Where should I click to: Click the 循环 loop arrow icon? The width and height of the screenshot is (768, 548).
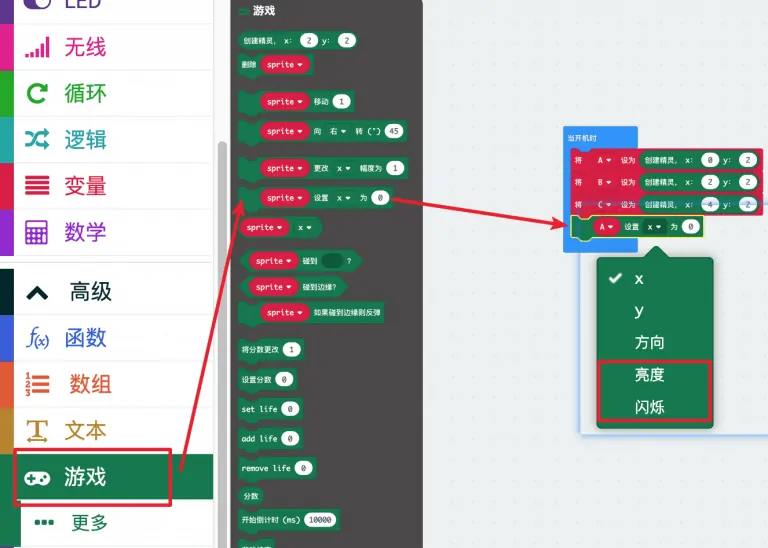pos(37,93)
